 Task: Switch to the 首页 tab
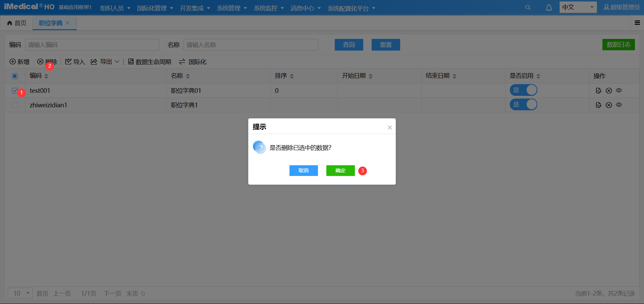click(x=17, y=23)
